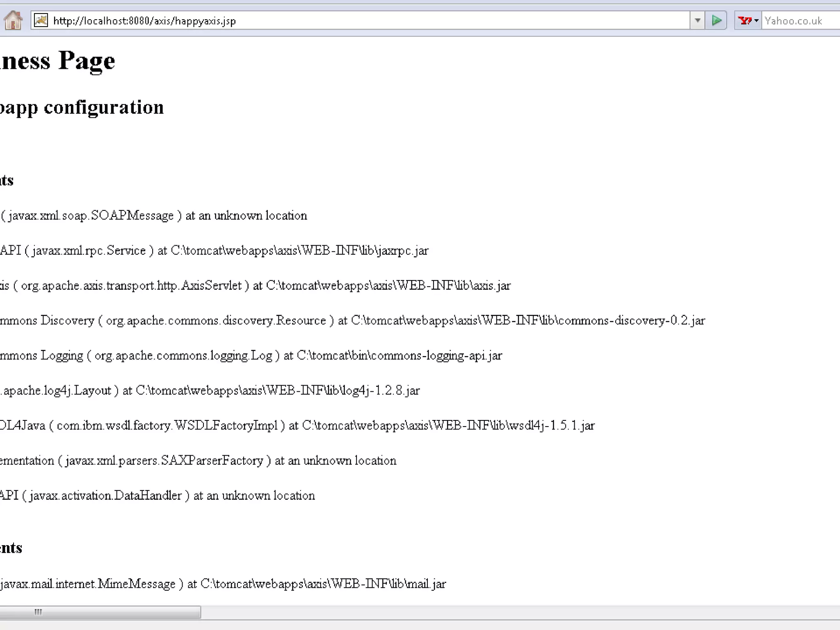Viewport: 840px width, 630px height.
Task: Click the axis.jar path text
Action: tap(388, 285)
